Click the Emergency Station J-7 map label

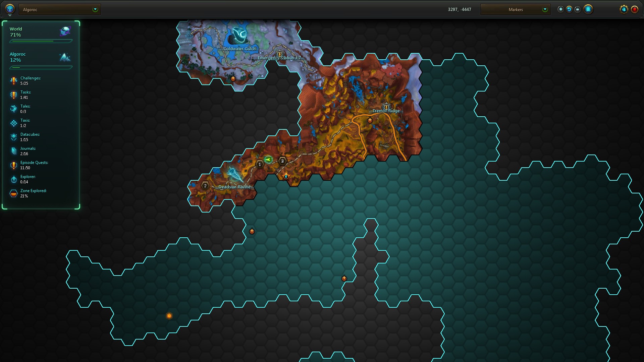coord(279,58)
